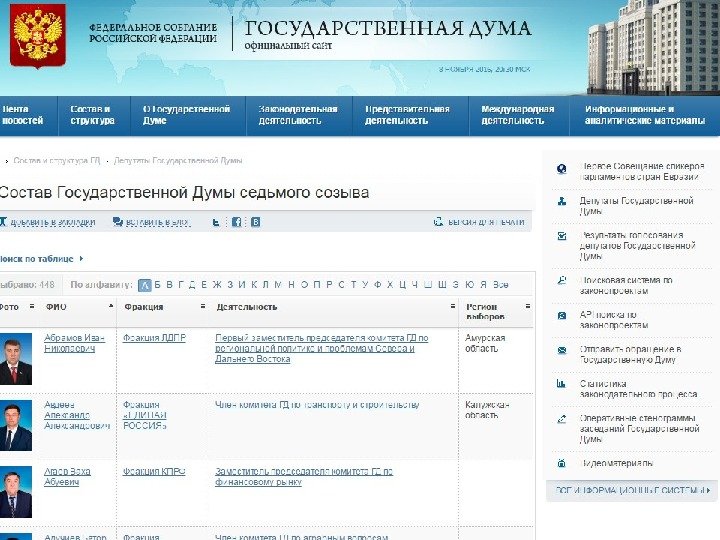
Task: Click 'Состав и структура ГД' breadcrumb
Action: click(x=56, y=161)
